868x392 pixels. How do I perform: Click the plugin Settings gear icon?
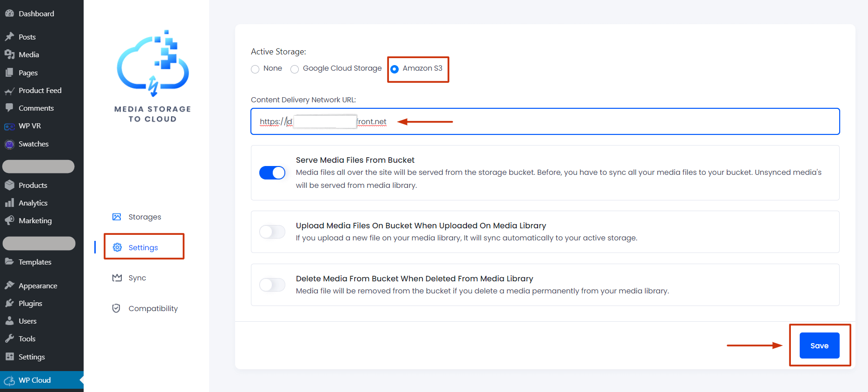click(x=117, y=247)
